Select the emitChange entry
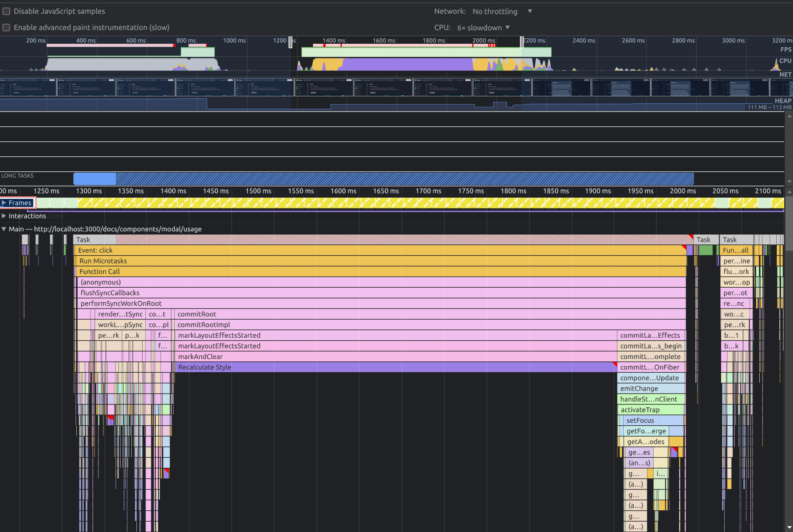 [x=651, y=389]
